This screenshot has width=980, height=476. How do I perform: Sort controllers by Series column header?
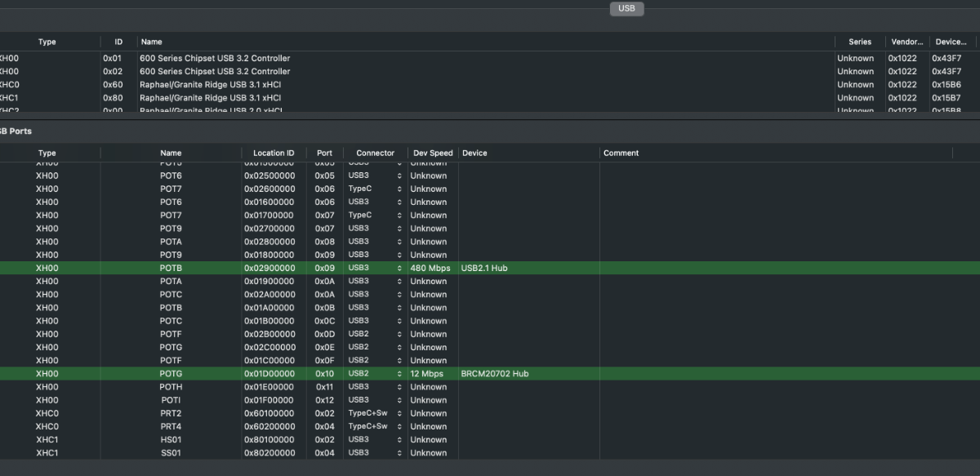pos(860,42)
